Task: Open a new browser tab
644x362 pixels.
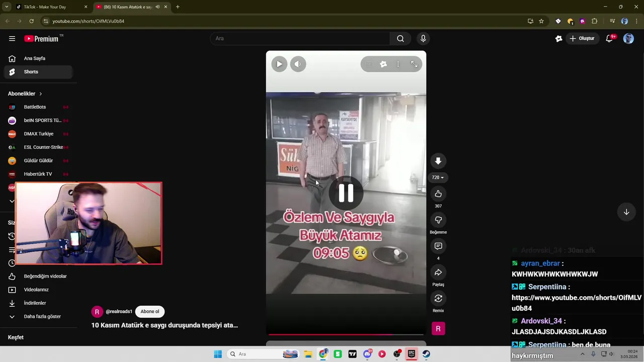Action: pyautogui.click(x=178, y=7)
